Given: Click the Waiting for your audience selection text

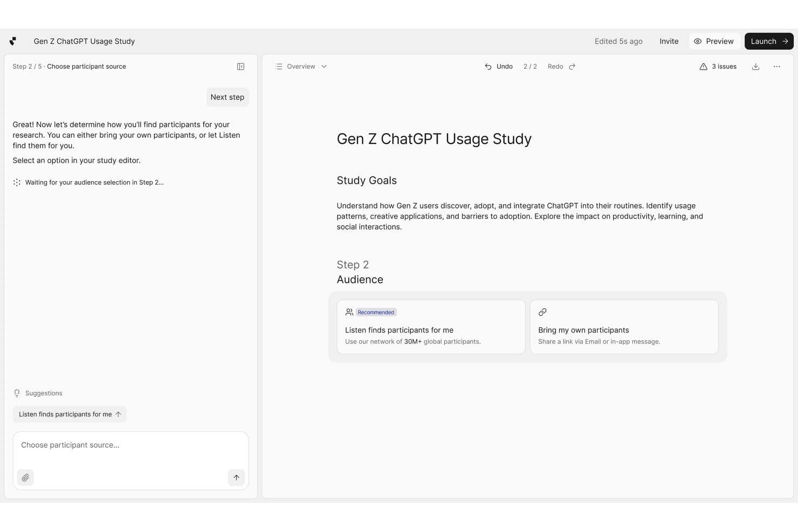Looking at the screenshot, I should 94,182.
